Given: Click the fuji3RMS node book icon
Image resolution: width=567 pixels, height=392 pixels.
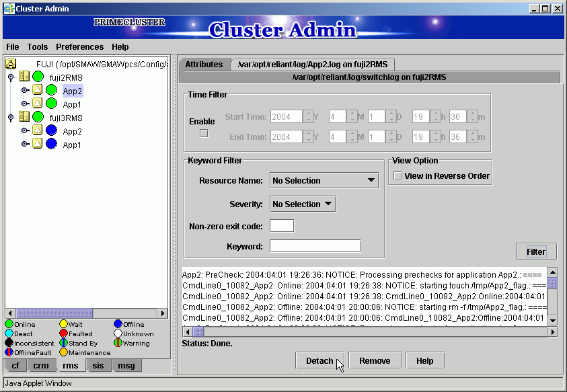Looking at the screenshot, I should (x=24, y=117).
